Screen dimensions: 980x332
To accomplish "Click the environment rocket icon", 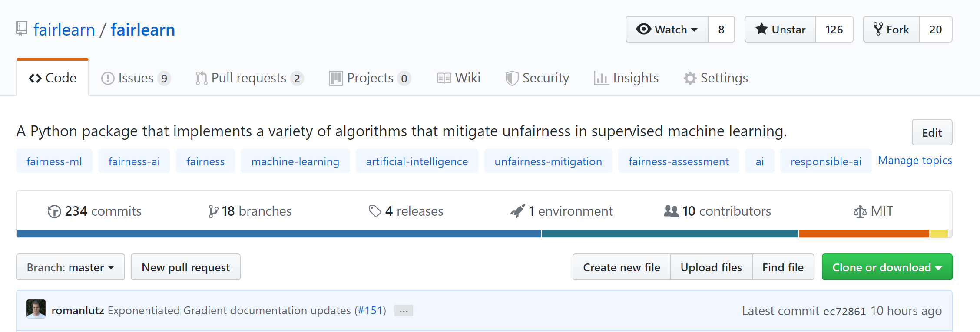I will tap(518, 211).
